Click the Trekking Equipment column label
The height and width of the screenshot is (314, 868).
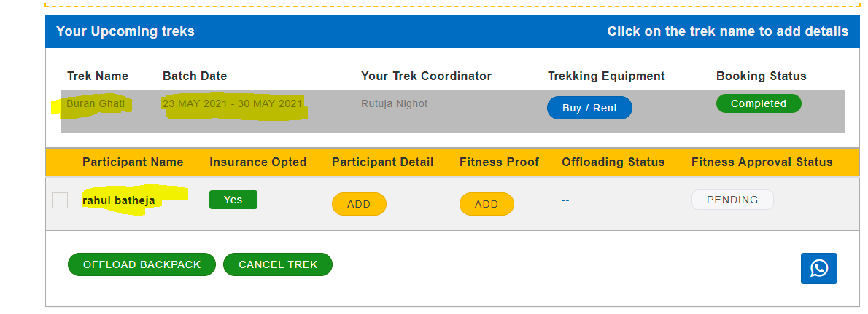(606, 76)
